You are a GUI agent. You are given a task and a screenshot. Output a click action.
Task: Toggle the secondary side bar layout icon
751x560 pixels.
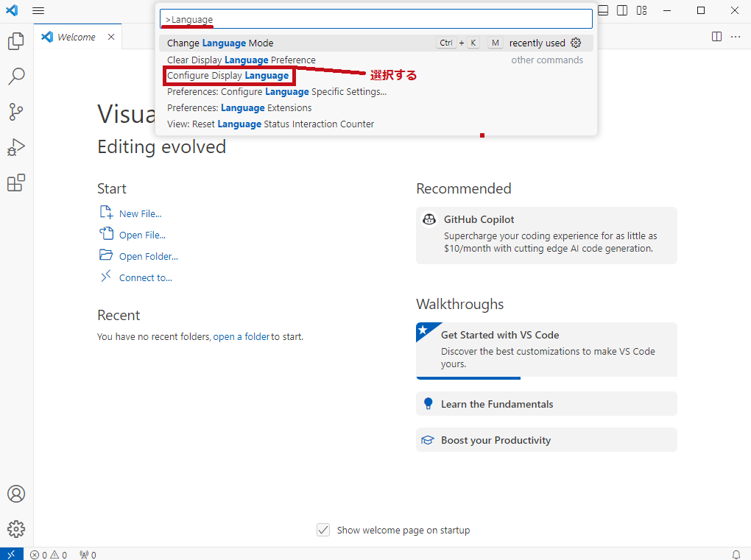click(622, 10)
